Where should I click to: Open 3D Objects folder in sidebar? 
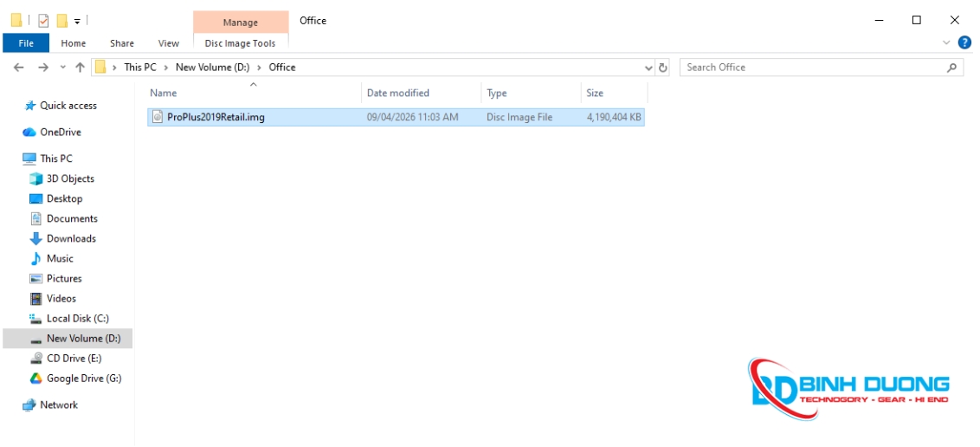(61, 178)
